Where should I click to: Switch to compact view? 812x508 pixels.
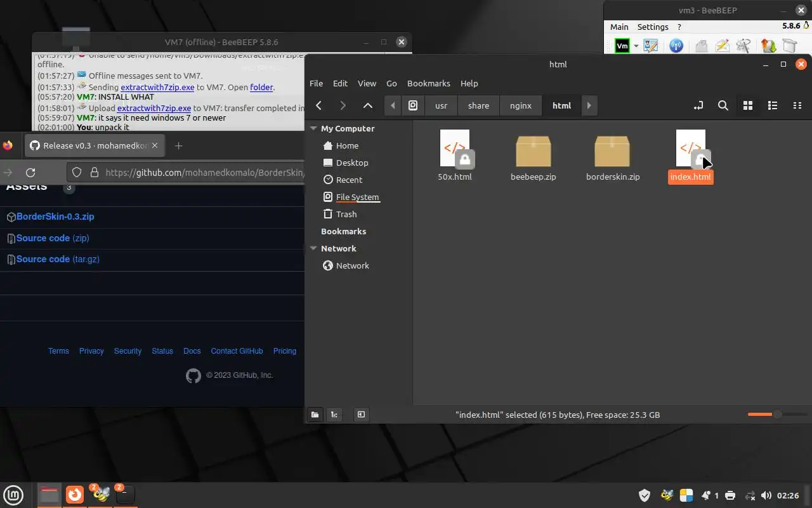pos(797,105)
